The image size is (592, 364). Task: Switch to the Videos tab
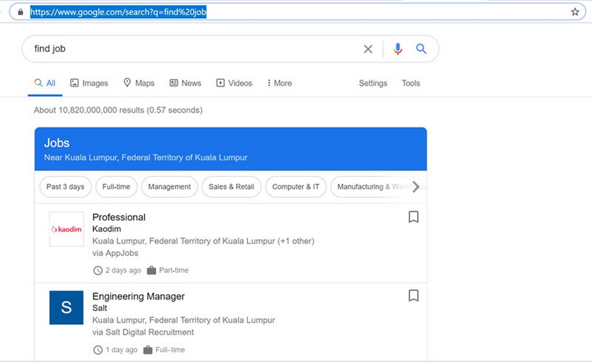[234, 83]
